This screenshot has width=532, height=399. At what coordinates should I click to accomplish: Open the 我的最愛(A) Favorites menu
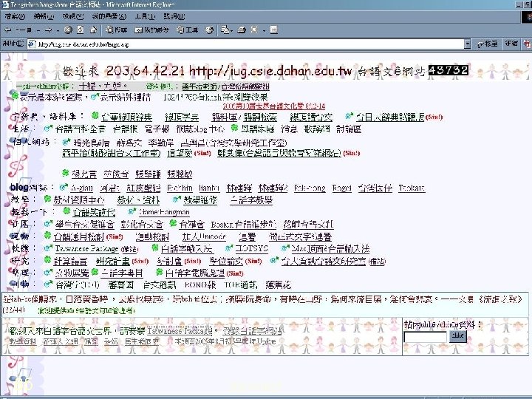109,16
